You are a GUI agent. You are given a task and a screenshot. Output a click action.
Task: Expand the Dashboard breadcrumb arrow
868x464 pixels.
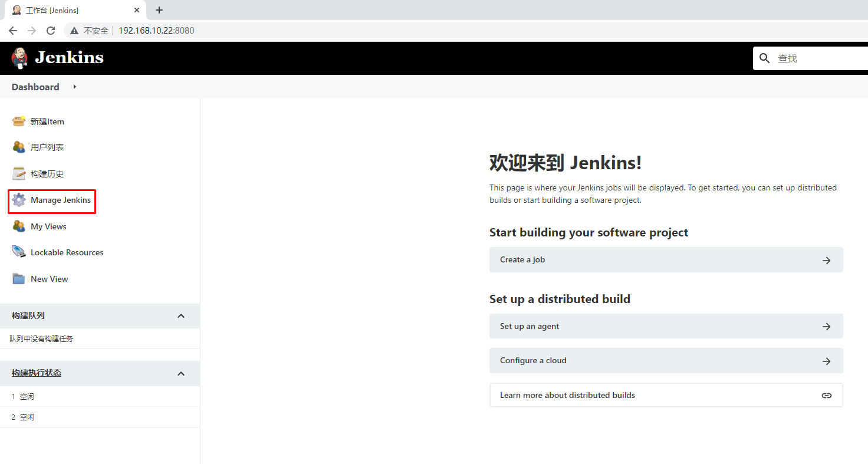[74, 87]
